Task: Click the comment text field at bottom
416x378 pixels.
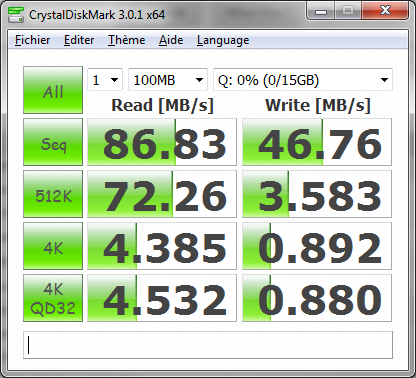Action: click(208, 345)
